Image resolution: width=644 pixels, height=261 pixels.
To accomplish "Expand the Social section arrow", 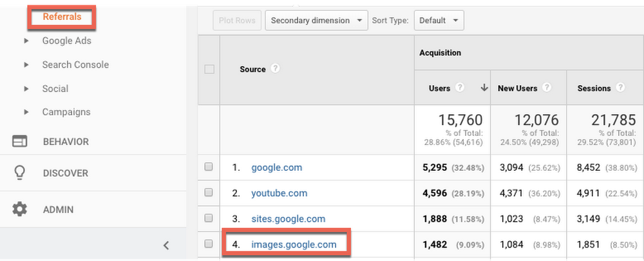I will pyautogui.click(x=26, y=88).
